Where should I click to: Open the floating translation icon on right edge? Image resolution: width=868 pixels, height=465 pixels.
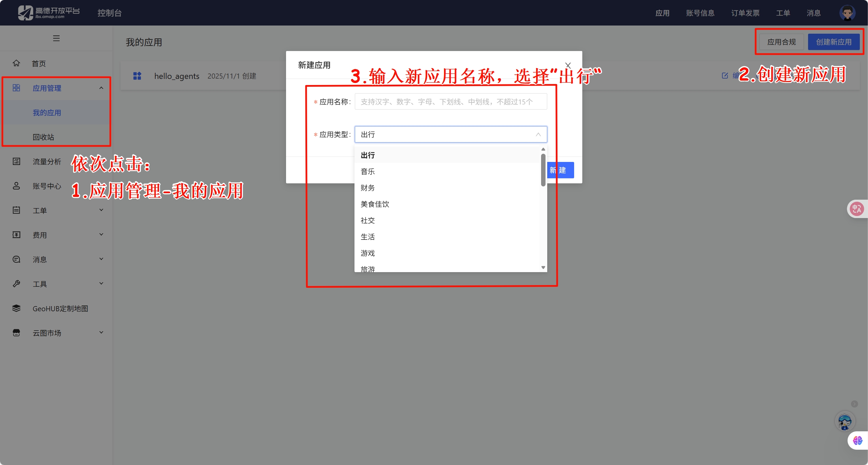[856, 209]
